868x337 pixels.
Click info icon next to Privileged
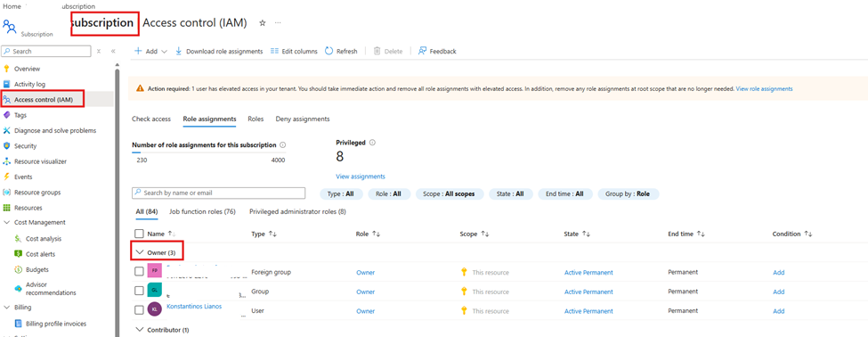(x=372, y=143)
